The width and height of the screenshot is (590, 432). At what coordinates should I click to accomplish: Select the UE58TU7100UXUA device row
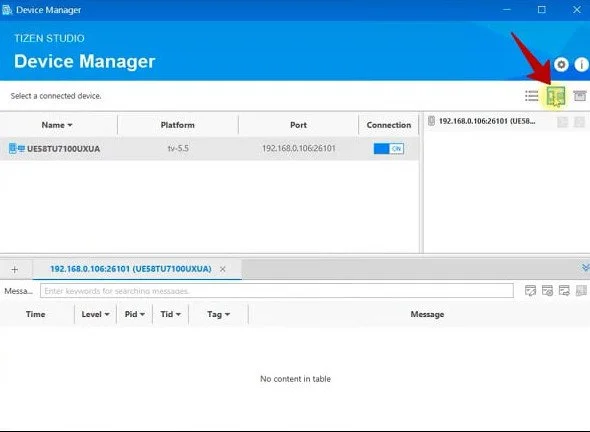pos(209,149)
